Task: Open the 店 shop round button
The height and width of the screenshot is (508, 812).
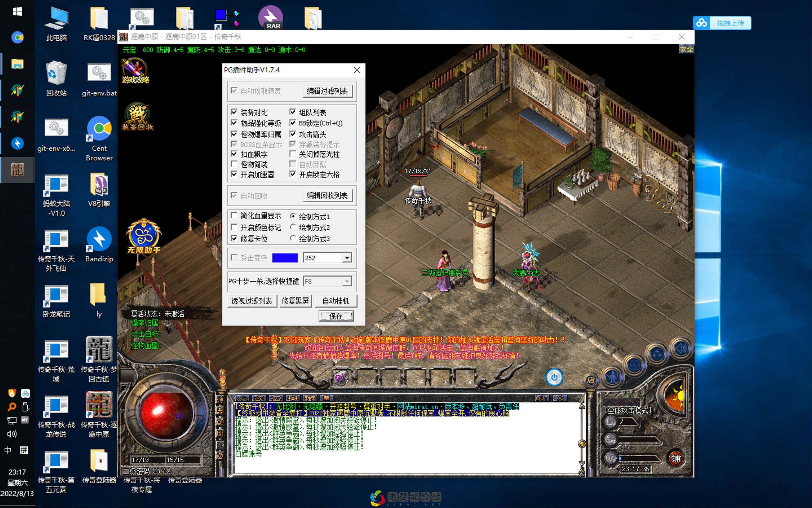Action: click(591, 380)
